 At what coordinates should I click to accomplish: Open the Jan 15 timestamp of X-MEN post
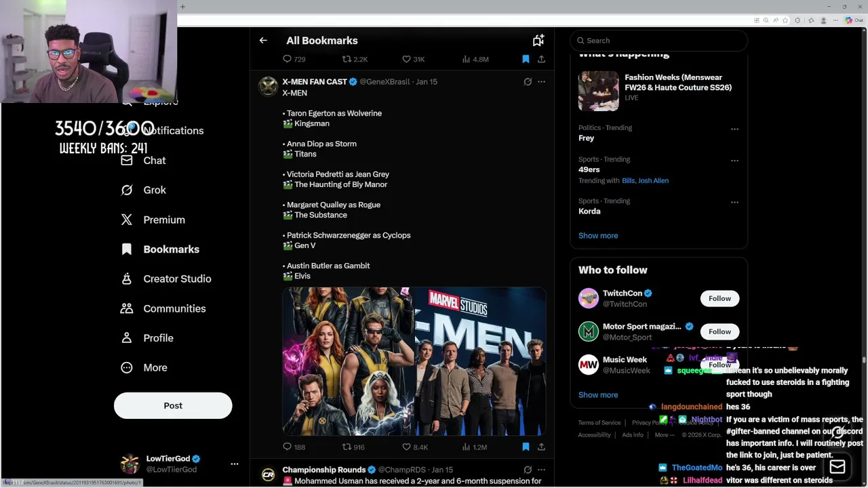pyautogui.click(x=427, y=82)
